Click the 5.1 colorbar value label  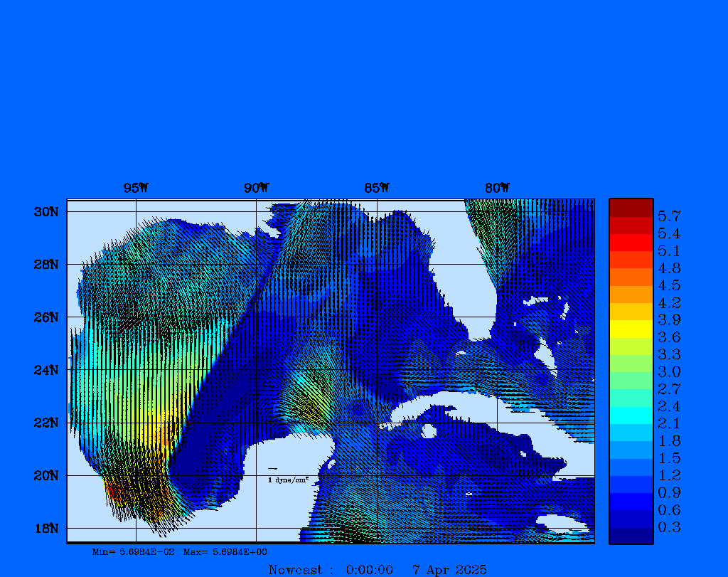tap(669, 251)
